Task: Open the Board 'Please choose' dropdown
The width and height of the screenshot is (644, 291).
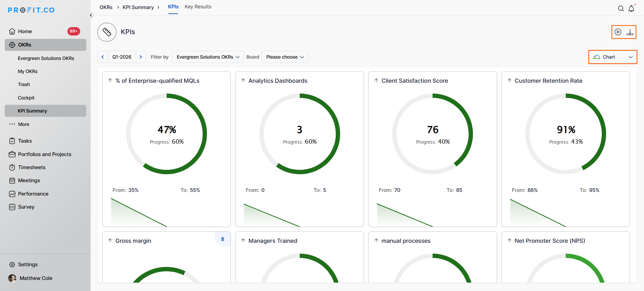Action: (285, 57)
